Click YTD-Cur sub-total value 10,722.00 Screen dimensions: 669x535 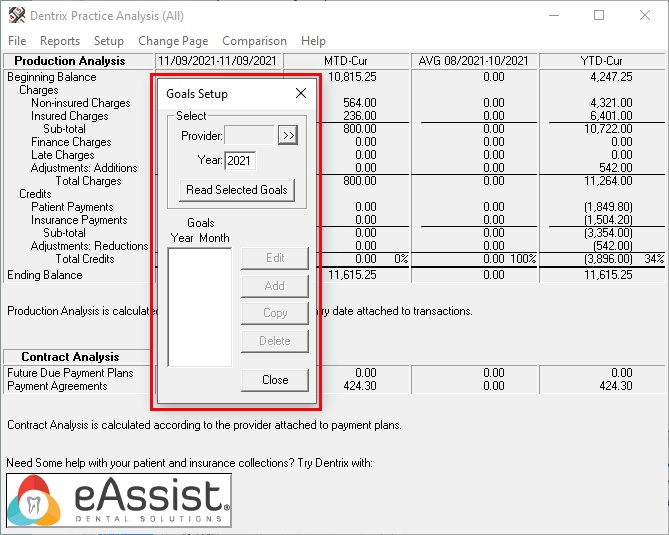click(608, 129)
